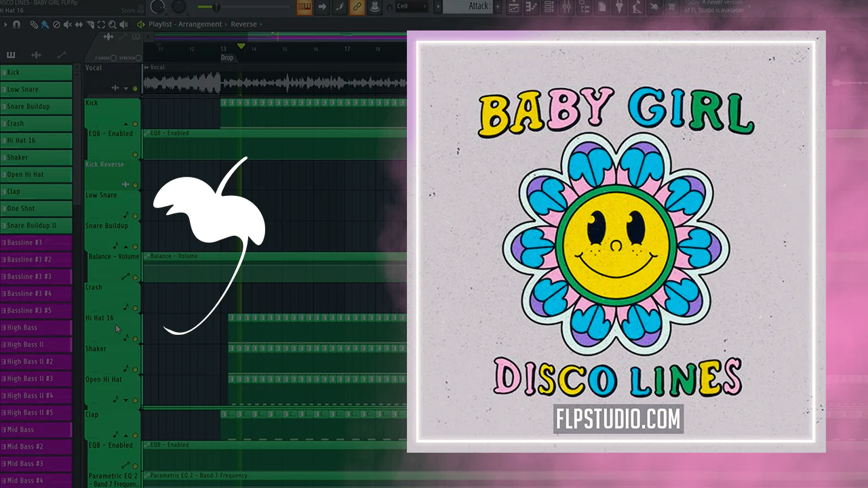This screenshot has width=868, height=488.
Task: Select the playback tool speaker icon
Action: [123, 24]
